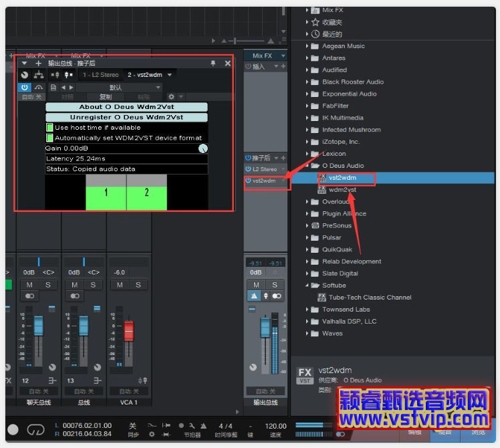Switch to the 2 - vst2wdm tab
This screenshot has width=500, height=448.
(145, 75)
